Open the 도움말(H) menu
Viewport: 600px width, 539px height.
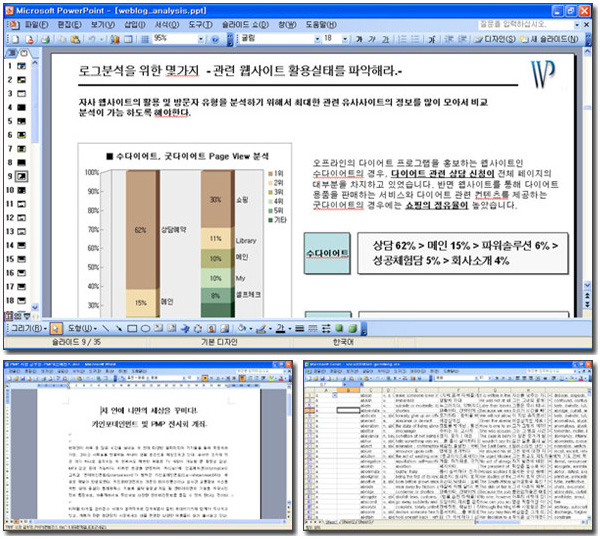point(321,25)
